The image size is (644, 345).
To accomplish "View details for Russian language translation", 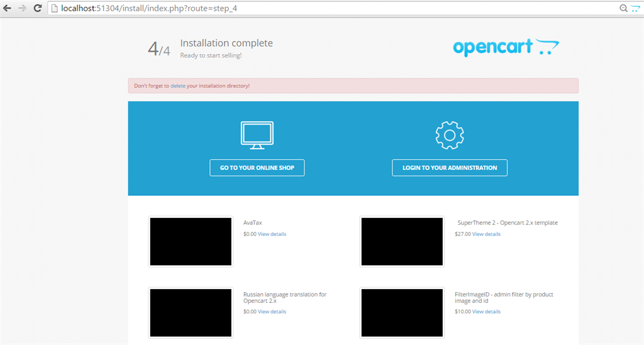I will (272, 312).
